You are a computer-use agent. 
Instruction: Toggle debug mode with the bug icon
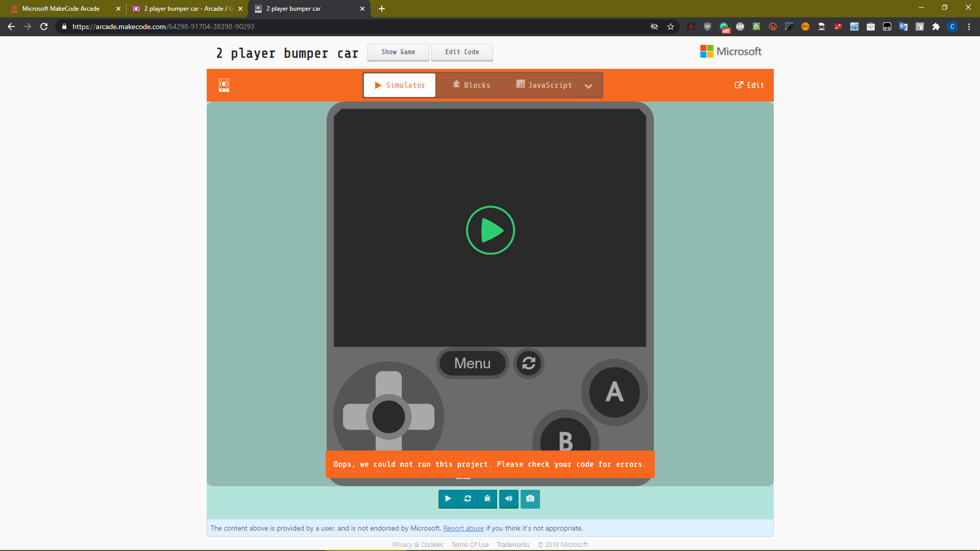[487, 498]
